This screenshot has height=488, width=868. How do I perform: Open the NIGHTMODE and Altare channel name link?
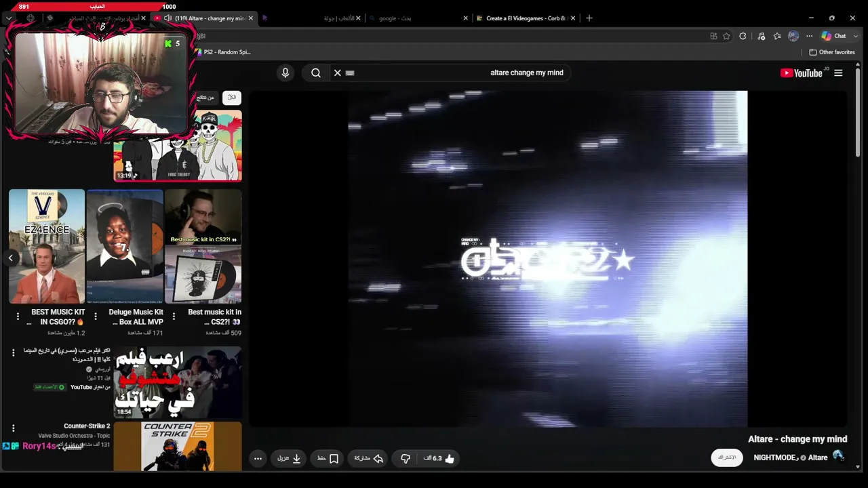[x=791, y=457]
